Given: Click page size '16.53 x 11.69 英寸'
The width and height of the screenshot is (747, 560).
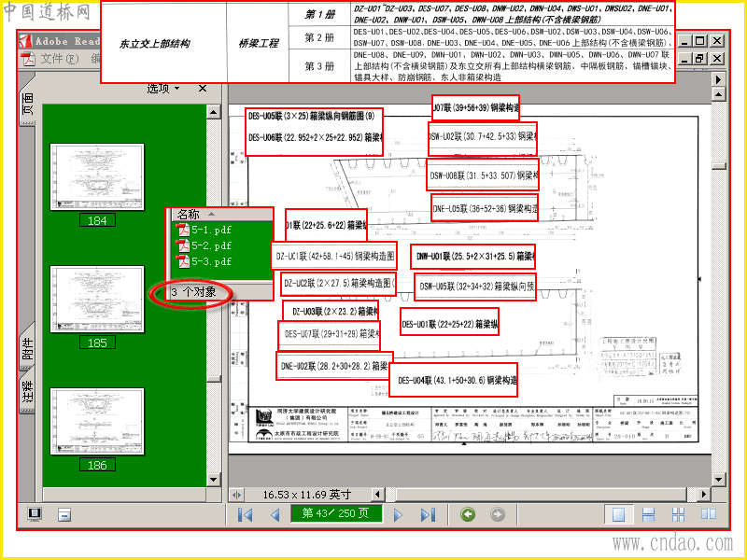Looking at the screenshot, I should tap(307, 495).
